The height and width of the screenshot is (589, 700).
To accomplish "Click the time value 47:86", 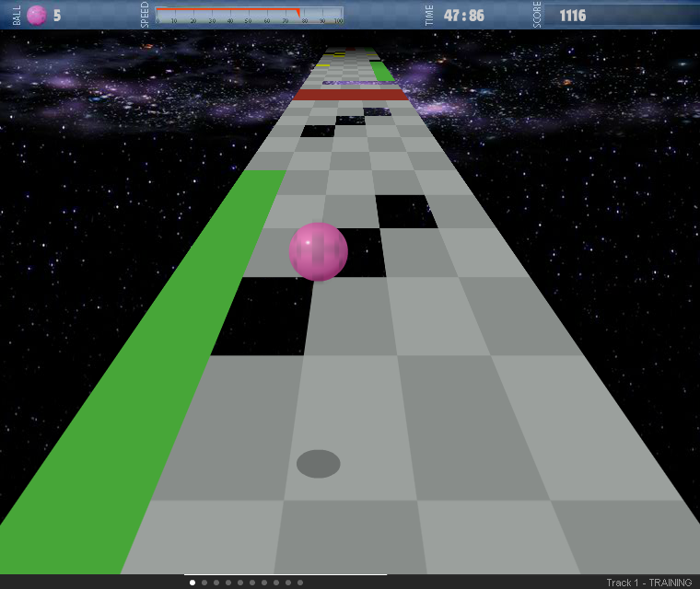I will tap(464, 16).
